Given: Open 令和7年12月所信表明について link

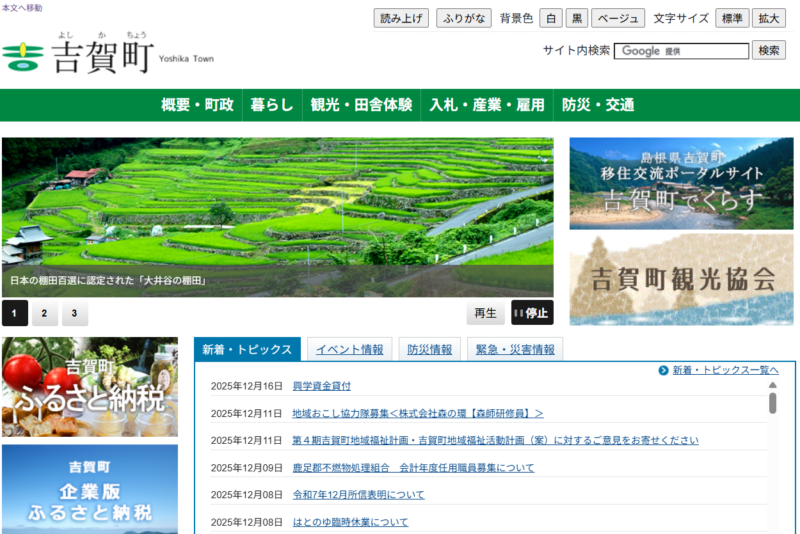Looking at the screenshot, I should click(358, 495).
